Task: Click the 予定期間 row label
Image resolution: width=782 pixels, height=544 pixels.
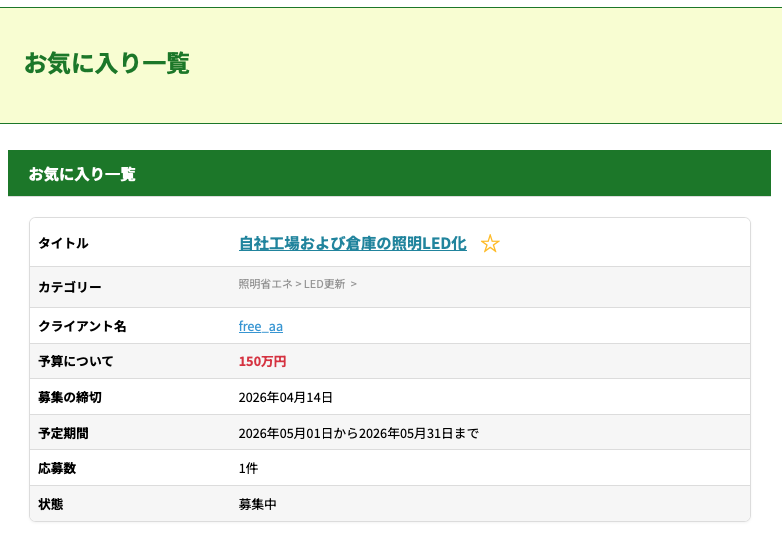Action: pyautogui.click(x=63, y=433)
